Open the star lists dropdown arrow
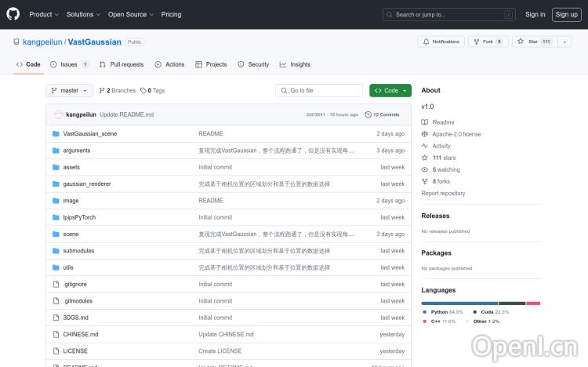This screenshot has height=367, width=588. (x=564, y=42)
